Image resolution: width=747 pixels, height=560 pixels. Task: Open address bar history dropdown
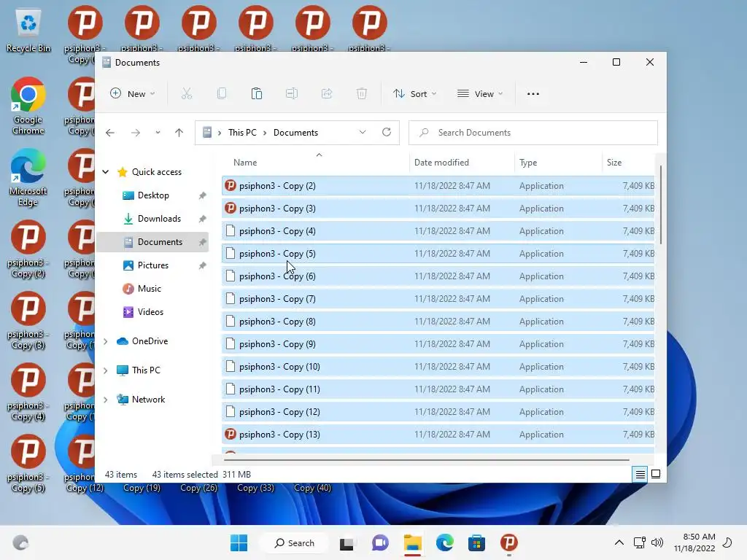363,133
